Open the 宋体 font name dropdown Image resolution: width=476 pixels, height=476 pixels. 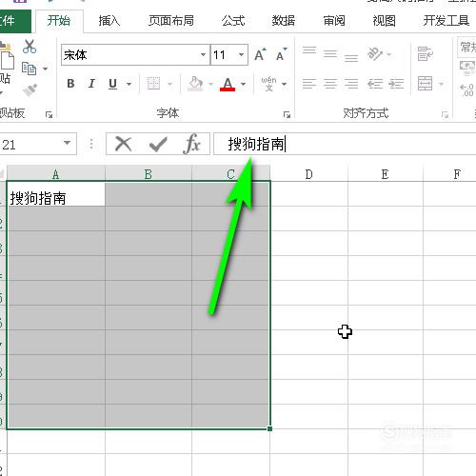(x=203, y=55)
